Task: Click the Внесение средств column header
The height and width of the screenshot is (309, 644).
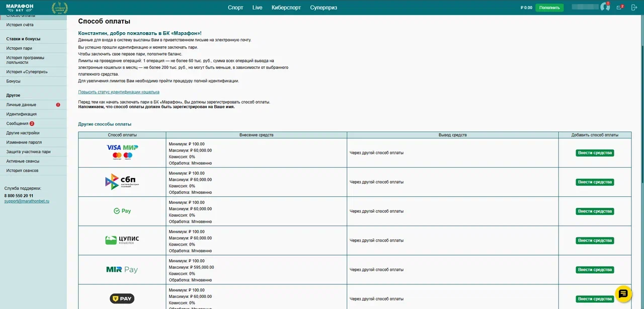Action: coord(257,135)
